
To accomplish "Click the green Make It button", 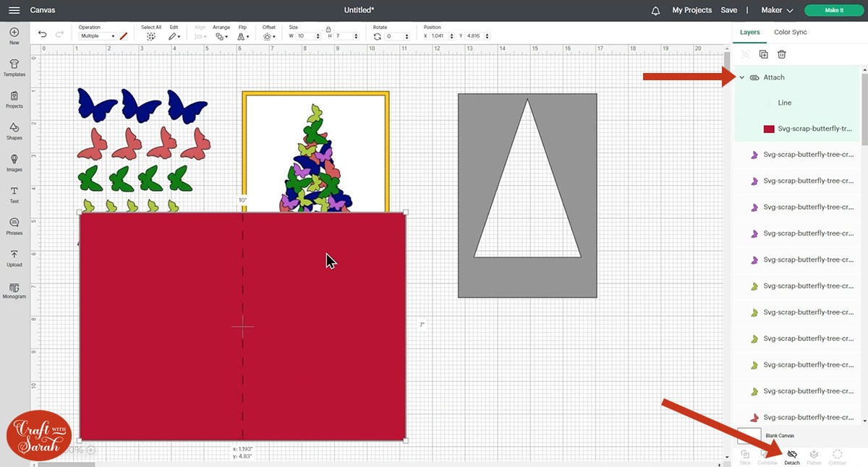I will tap(833, 10).
